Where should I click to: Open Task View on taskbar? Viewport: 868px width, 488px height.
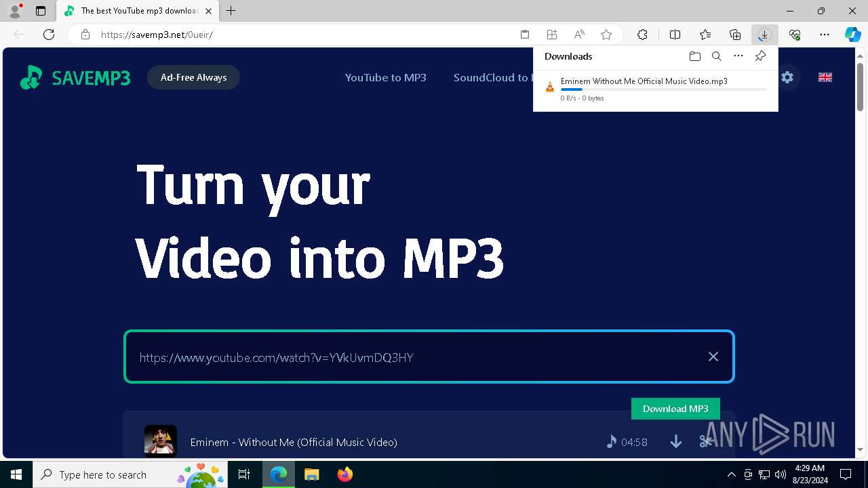[x=245, y=474]
